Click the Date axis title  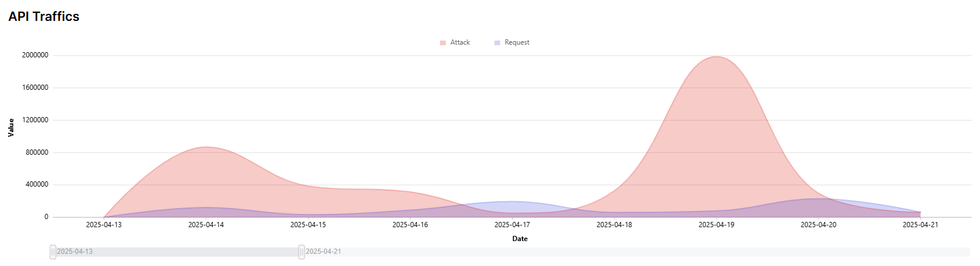click(x=520, y=239)
